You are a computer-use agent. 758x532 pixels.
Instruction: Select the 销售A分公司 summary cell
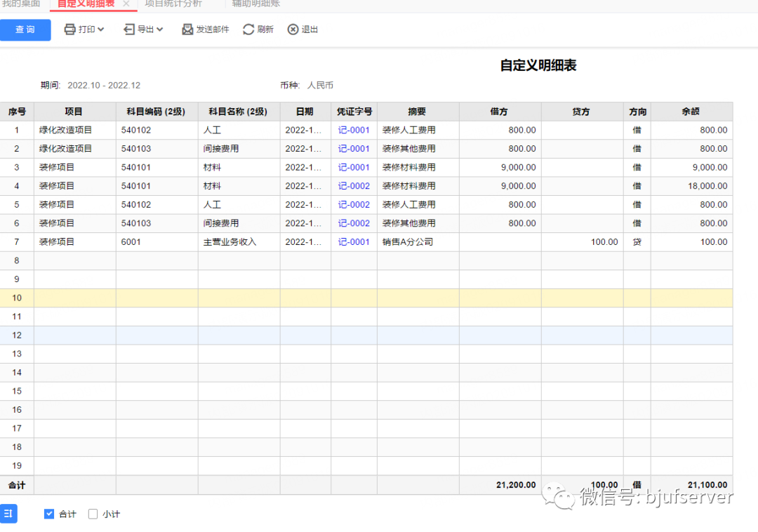point(418,241)
